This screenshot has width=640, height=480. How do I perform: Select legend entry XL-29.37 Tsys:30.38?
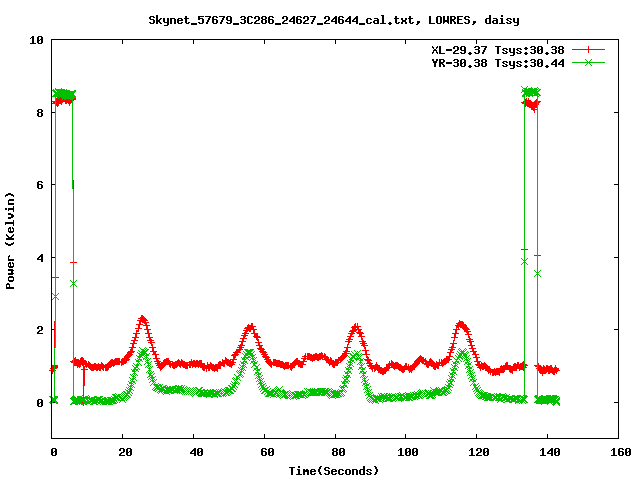pyautogui.click(x=498, y=50)
